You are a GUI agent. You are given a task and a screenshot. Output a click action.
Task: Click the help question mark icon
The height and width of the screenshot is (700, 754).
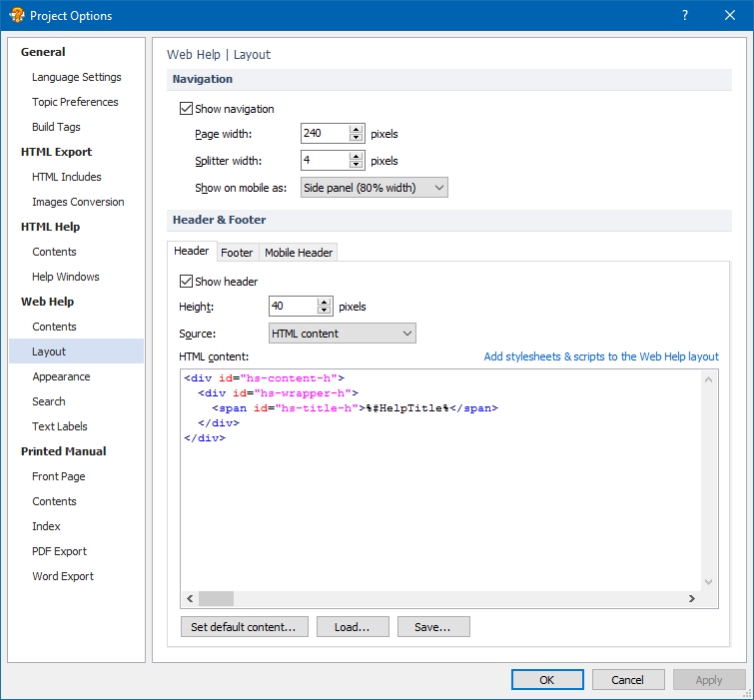pyautogui.click(x=685, y=15)
